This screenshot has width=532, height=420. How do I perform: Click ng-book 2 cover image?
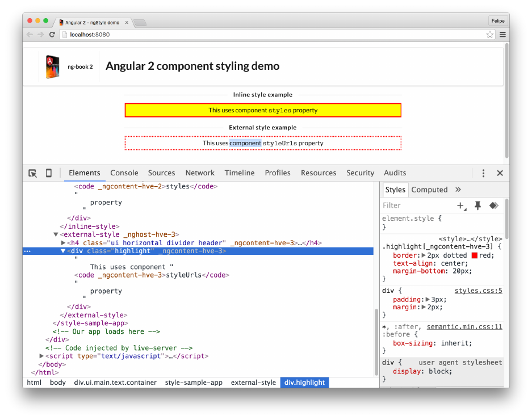53,67
